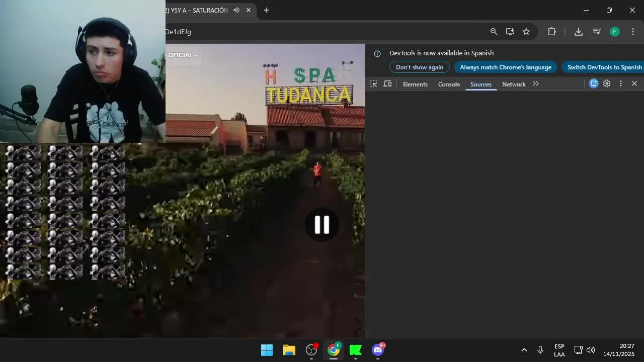The width and height of the screenshot is (644, 362).
Task: Open the Chrome extensions puzzle icon
Action: pyautogui.click(x=552, y=32)
